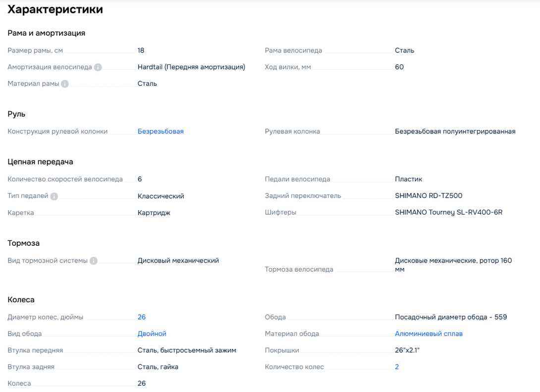Click the Колеса section heading
This screenshot has height=392, width=540.
pos(21,300)
